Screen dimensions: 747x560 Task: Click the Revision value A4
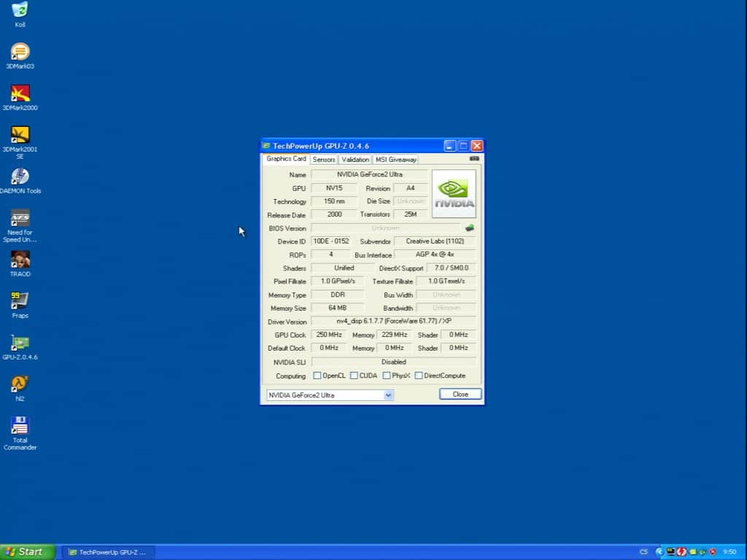point(410,188)
